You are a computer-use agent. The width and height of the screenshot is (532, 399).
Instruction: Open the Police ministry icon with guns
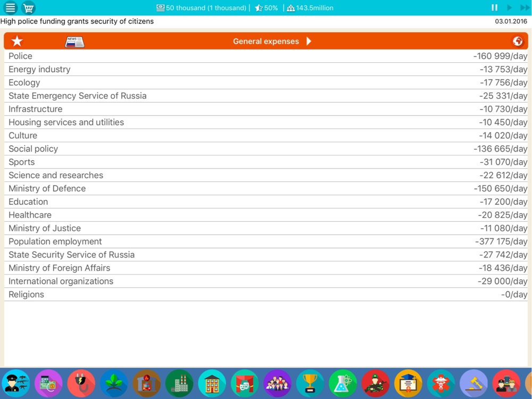coord(15,384)
